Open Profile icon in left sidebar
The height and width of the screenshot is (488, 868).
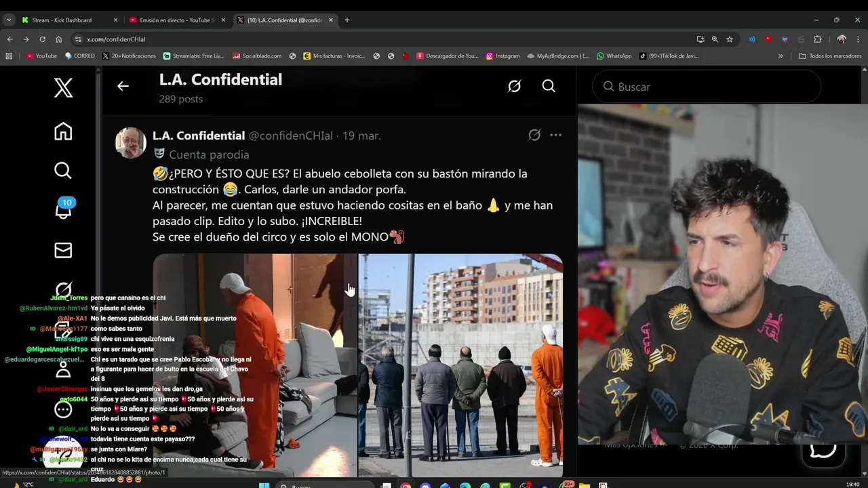pyautogui.click(x=63, y=369)
